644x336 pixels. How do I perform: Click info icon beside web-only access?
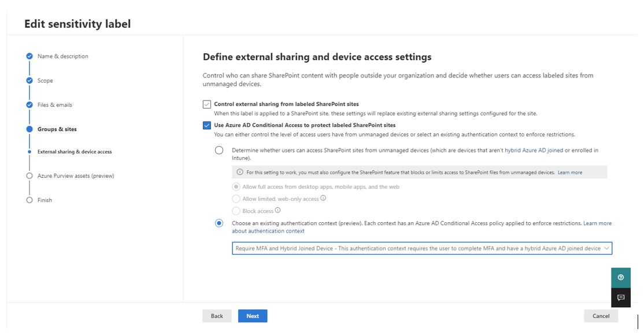323,198
